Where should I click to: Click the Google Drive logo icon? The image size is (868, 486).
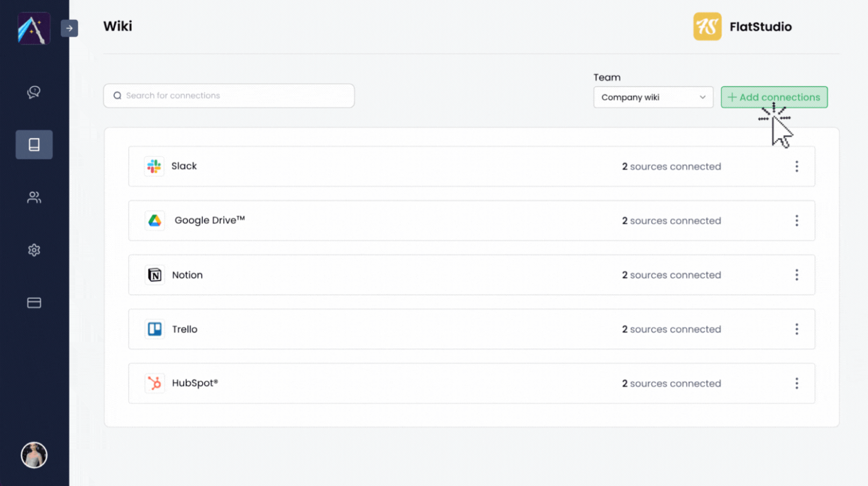tap(155, 221)
